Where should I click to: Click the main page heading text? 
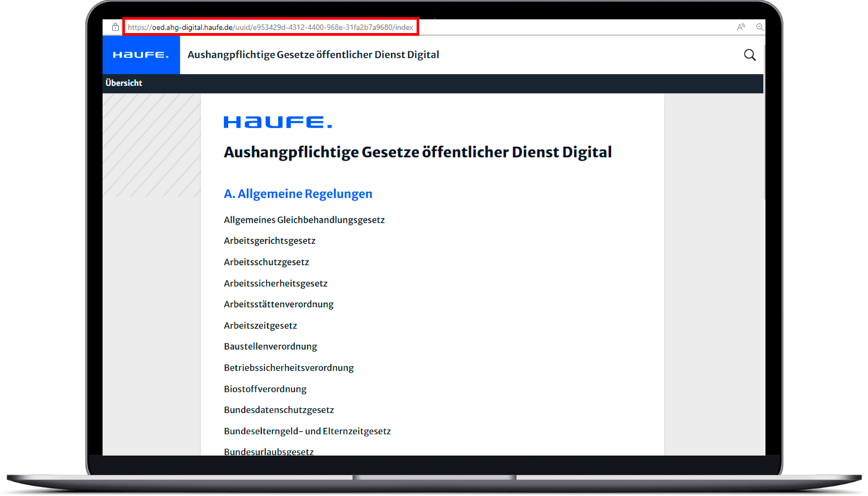point(418,152)
